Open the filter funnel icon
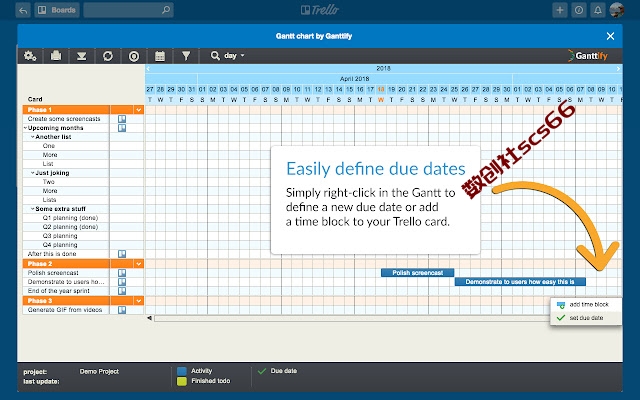Screen dimensions: 640x400 point(186,56)
